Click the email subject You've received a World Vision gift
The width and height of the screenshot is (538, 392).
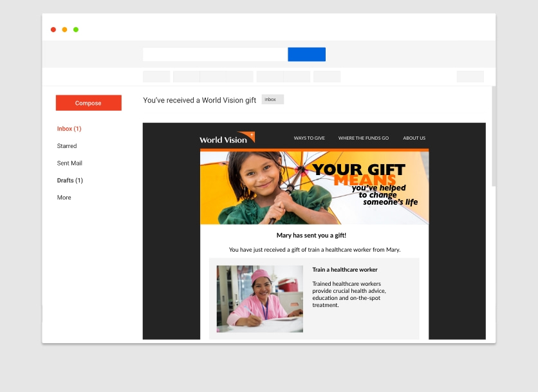[199, 100]
